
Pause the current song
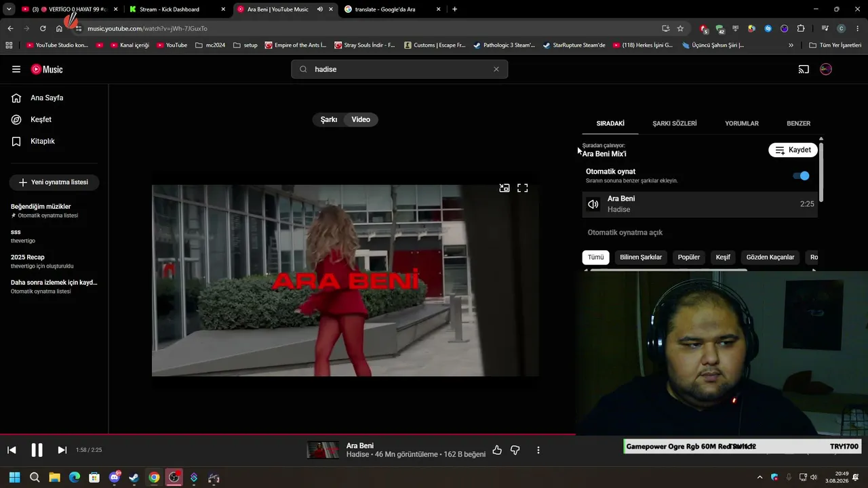point(37,450)
